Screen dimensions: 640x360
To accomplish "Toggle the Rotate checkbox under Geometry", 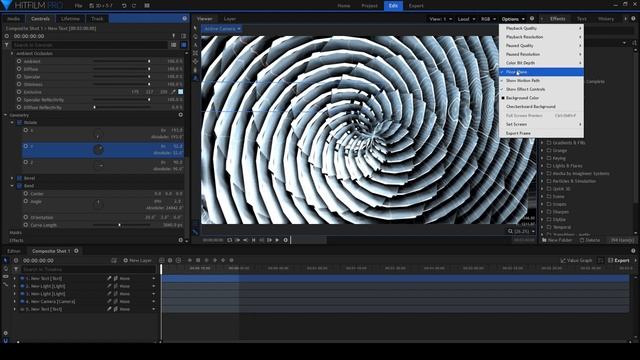I will [x=19, y=122].
